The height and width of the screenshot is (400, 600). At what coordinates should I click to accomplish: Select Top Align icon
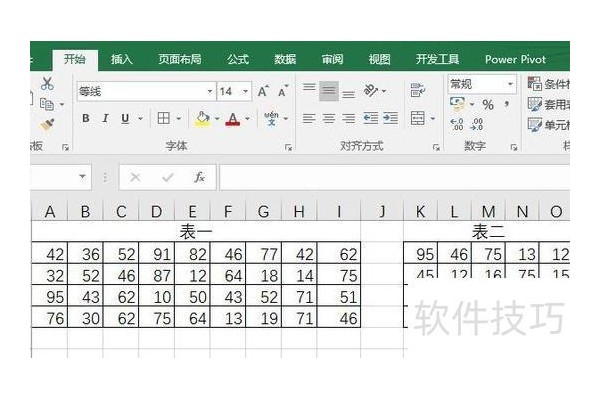click(309, 87)
